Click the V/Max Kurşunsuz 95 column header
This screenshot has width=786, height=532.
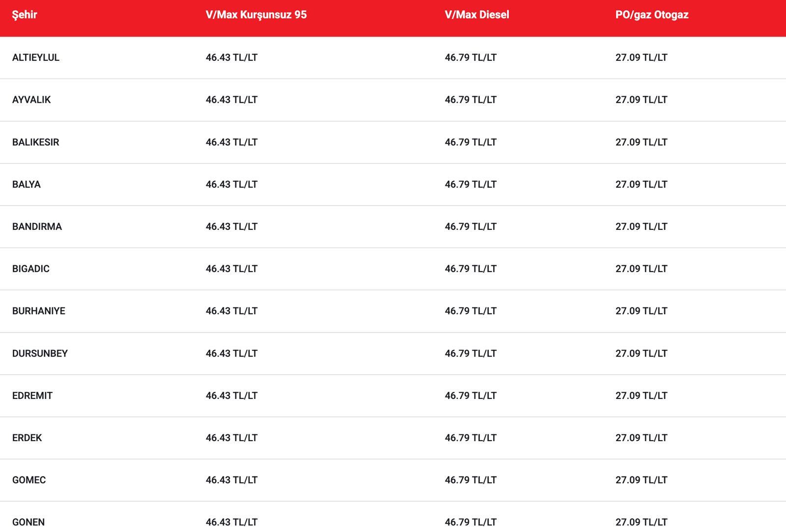[x=256, y=15]
